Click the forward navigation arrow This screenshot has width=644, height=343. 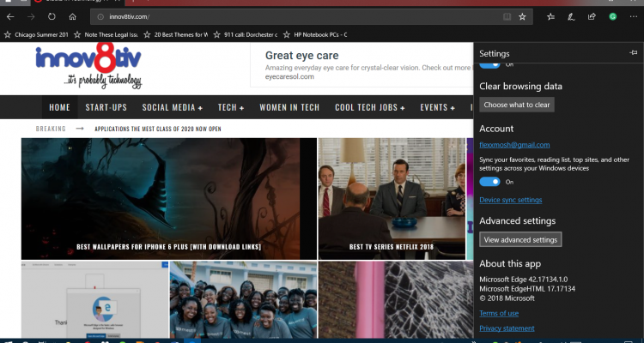tap(31, 17)
